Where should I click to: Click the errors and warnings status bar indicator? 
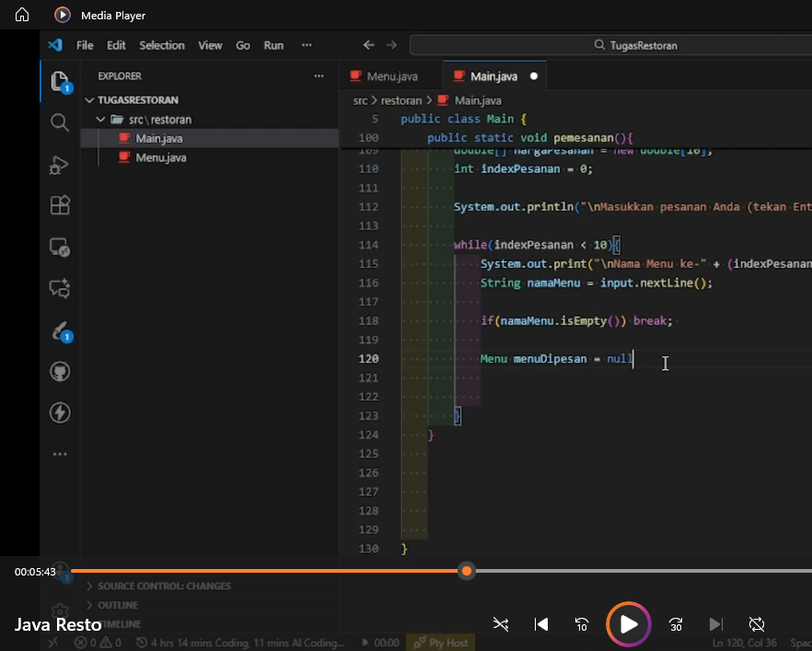[98, 643]
